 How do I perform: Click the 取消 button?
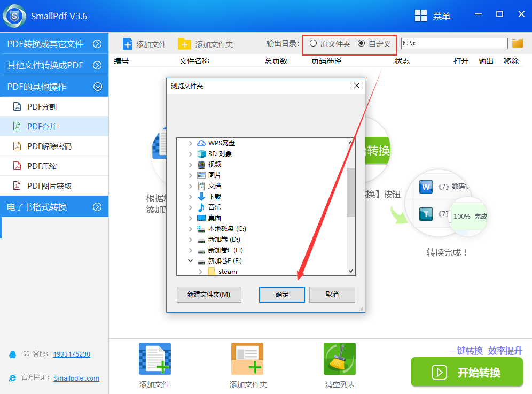point(332,295)
